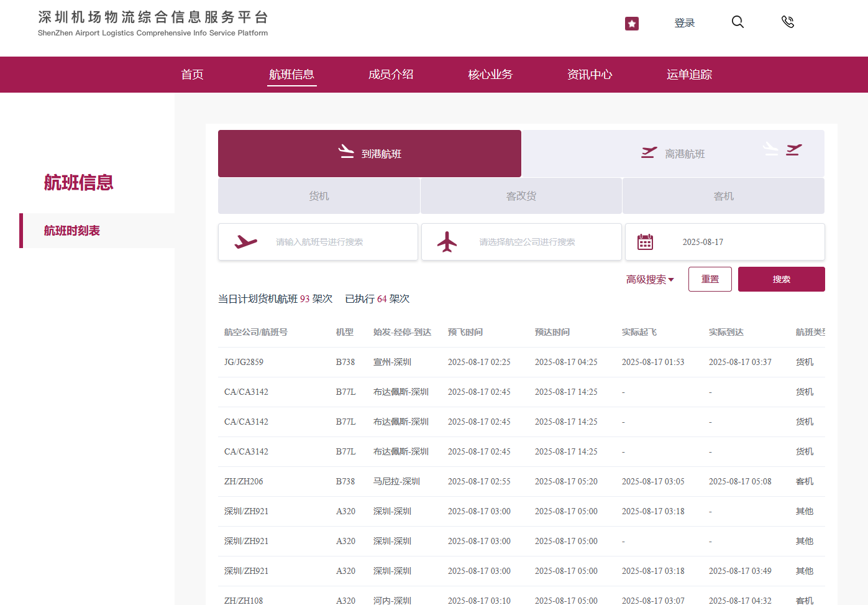Click the takeoff plane icon beside 离港航班

[649, 152]
